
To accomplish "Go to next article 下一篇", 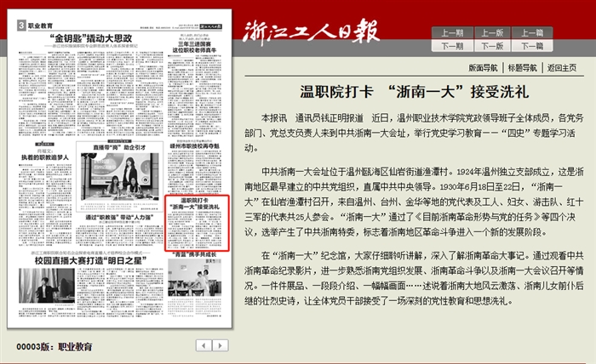I will click(x=532, y=46).
